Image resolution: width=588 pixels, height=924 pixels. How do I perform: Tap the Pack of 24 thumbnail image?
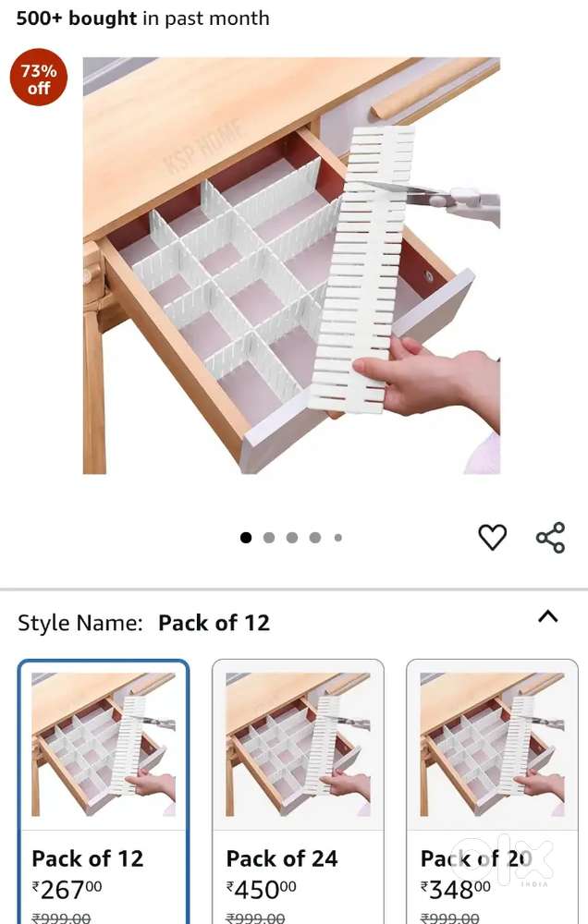[298, 744]
